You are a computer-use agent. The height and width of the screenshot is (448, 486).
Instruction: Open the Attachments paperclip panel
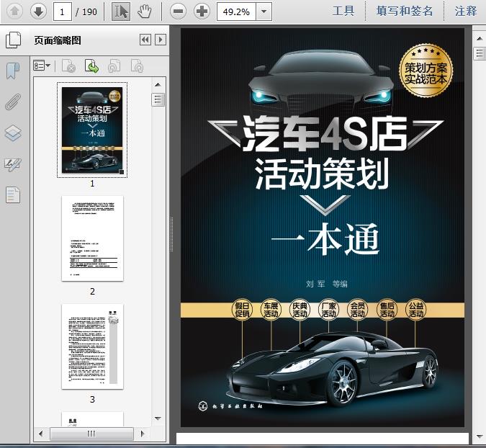tap(13, 102)
